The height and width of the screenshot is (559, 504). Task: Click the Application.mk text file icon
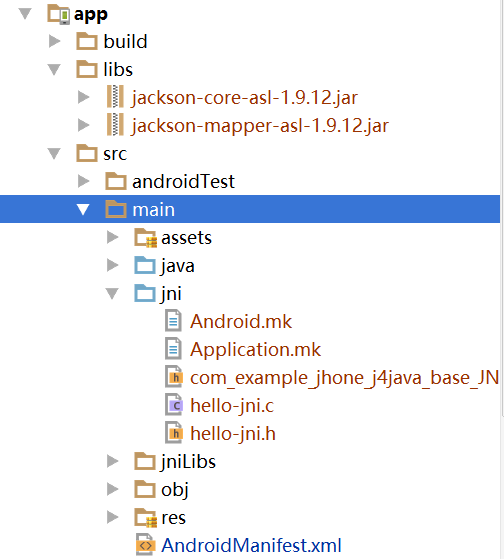174,349
